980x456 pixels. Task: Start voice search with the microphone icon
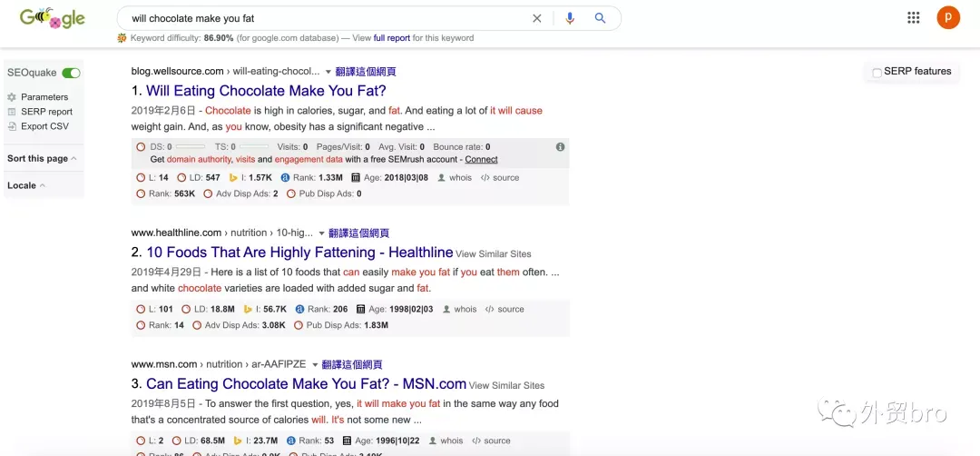point(569,19)
